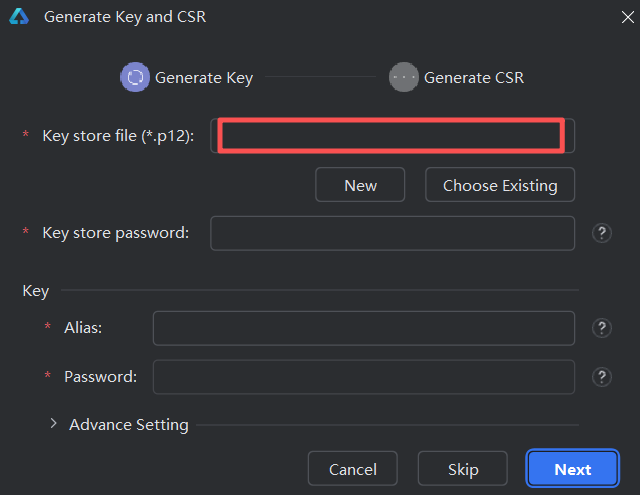Open help icon beside Alias field
Image resolution: width=640 pixels, height=495 pixels.
[x=601, y=327]
